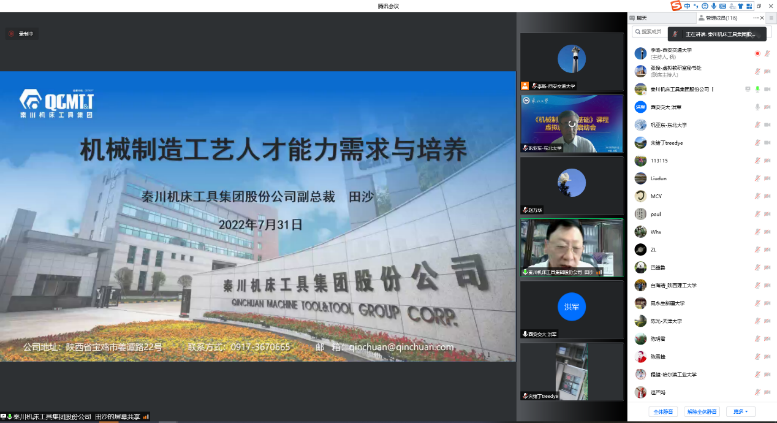Click the recording indicator at top left
Screen dimensions: 777x423
(x=20, y=33)
